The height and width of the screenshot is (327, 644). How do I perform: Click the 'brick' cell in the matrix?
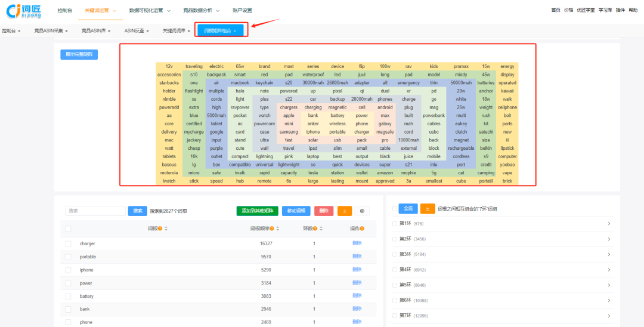pyautogui.click(x=507, y=181)
